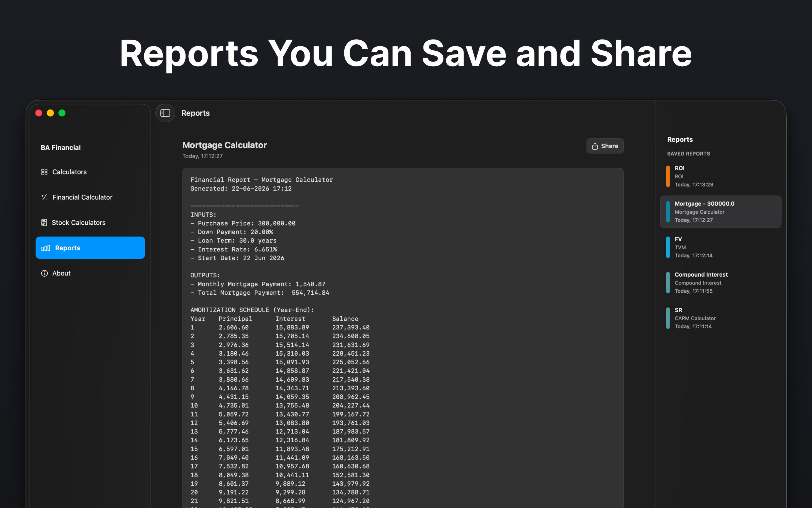Click the blue color bar of FV report
This screenshot has width=812, height=508.
pos(668,247)
